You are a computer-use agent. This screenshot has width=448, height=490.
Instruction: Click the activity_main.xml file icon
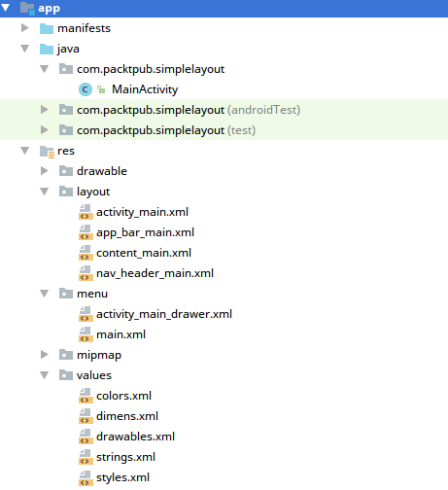(x=86, y=212)
